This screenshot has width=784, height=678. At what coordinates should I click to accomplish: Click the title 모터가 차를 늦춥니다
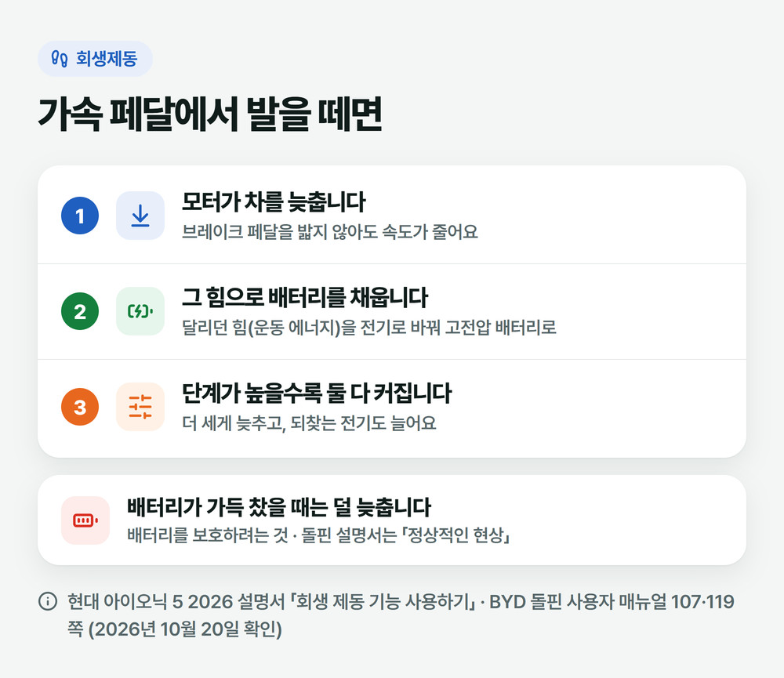[x=274, y=201]
